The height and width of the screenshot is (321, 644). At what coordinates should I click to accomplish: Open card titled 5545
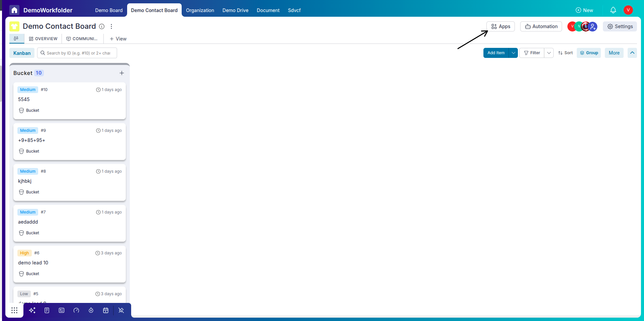(70, 101)
